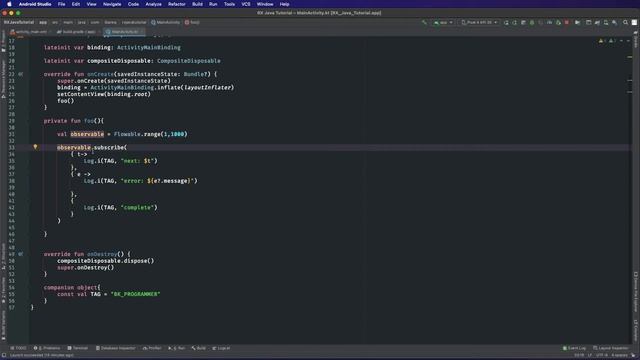The width and height of the screenshot is (640, 360).
Task: Toggle the Emulator panel on right edge
Action: (636, 330)
